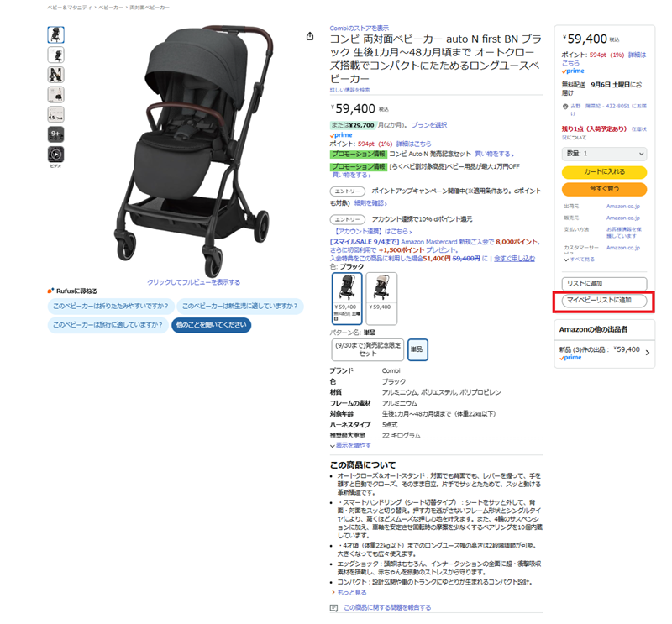Click the Rufus assistant icon

[50, 291]
